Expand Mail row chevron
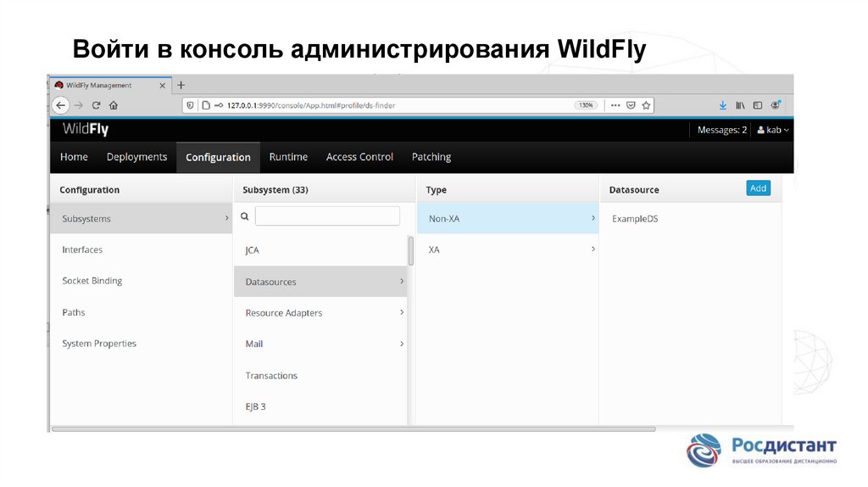The height and width of the screenshot is (487, 868). (402, 344)
